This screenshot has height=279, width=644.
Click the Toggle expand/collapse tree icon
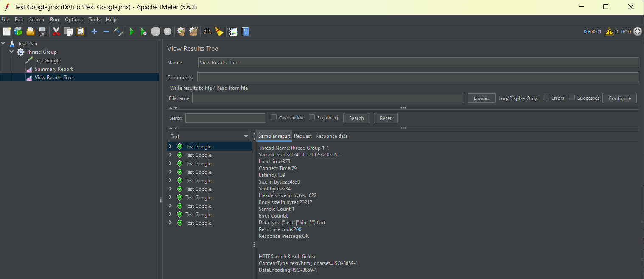click(118, 31)
